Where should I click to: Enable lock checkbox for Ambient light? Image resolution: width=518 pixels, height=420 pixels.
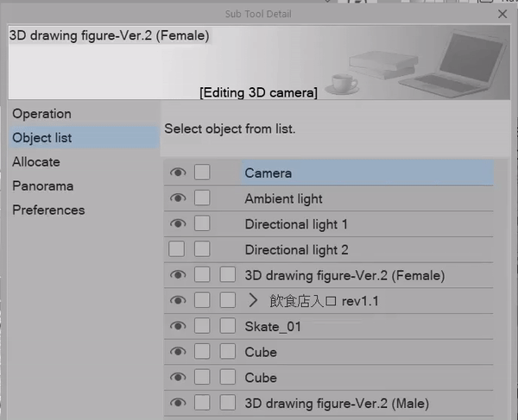point(202,198)
